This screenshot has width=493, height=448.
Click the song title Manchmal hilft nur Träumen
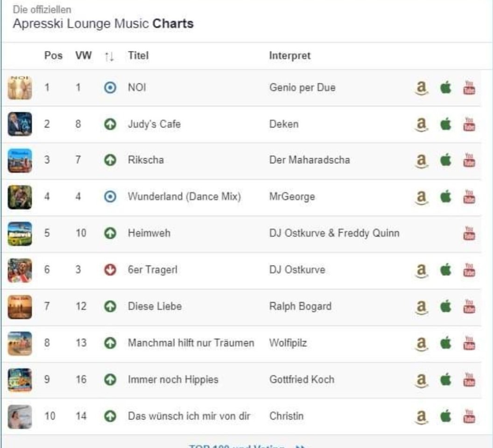191,343
